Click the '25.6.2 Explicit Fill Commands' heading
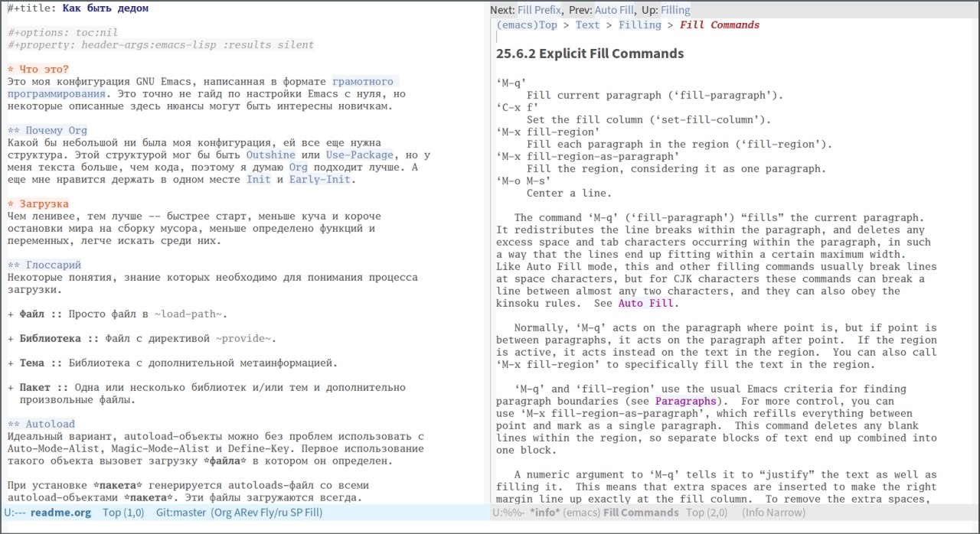 [590, 54]
